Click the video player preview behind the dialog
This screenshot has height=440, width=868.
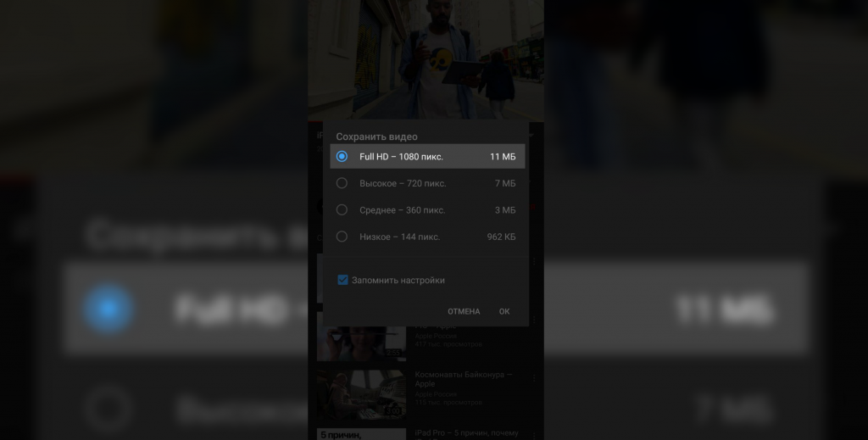[x=426, y=59]
